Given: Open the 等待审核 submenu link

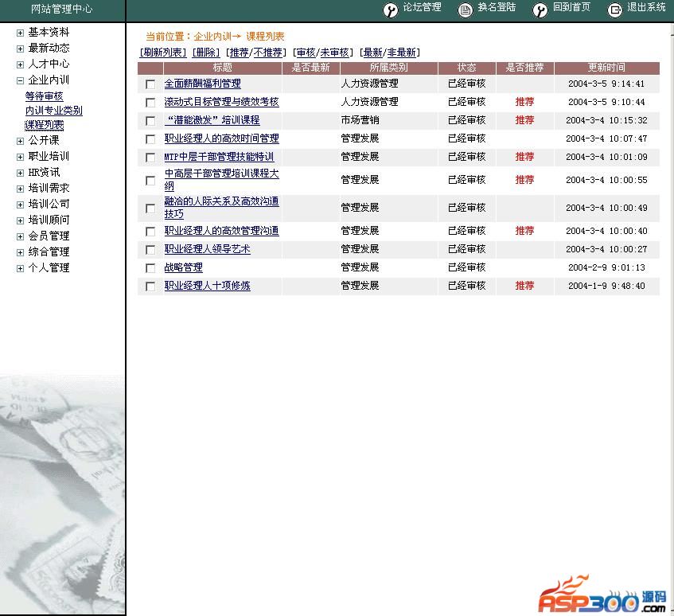Looking at the screenshot, I should 45,96.
